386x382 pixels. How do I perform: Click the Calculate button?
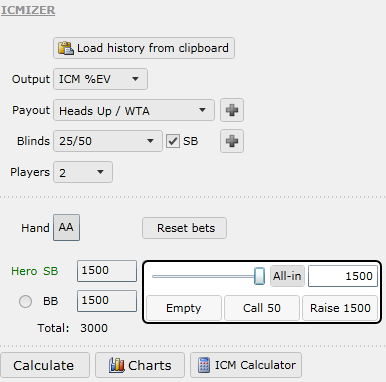pyautogui.click(x=45, y=365)
